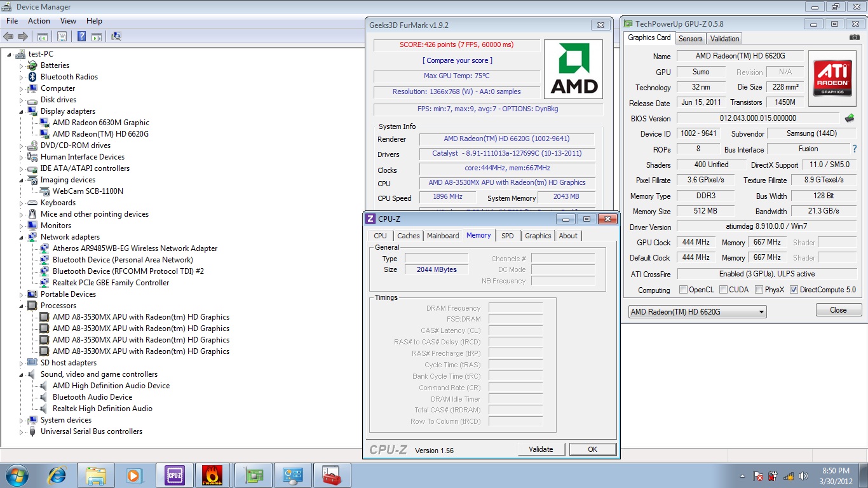Viewport: 868px width, 488px height.
Task: Open the Graphics tab in CPU-Z
Action: pos(538,236)
